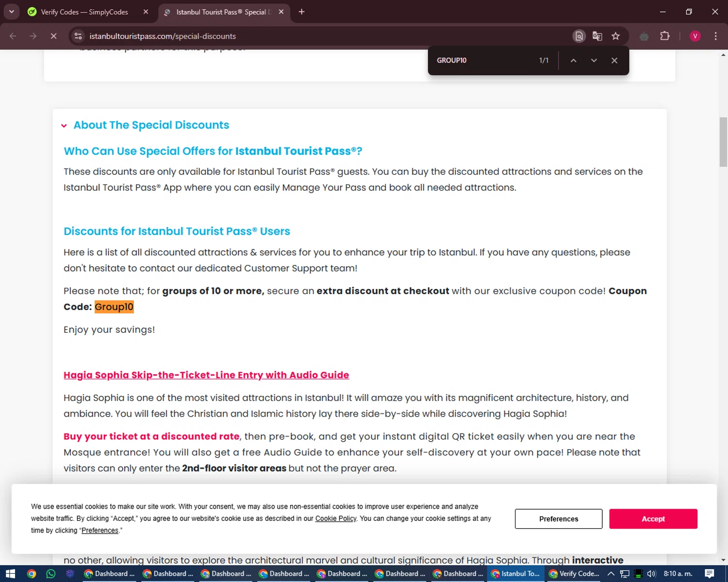Click highlighted Group10 coupon code text

(114, 307)
